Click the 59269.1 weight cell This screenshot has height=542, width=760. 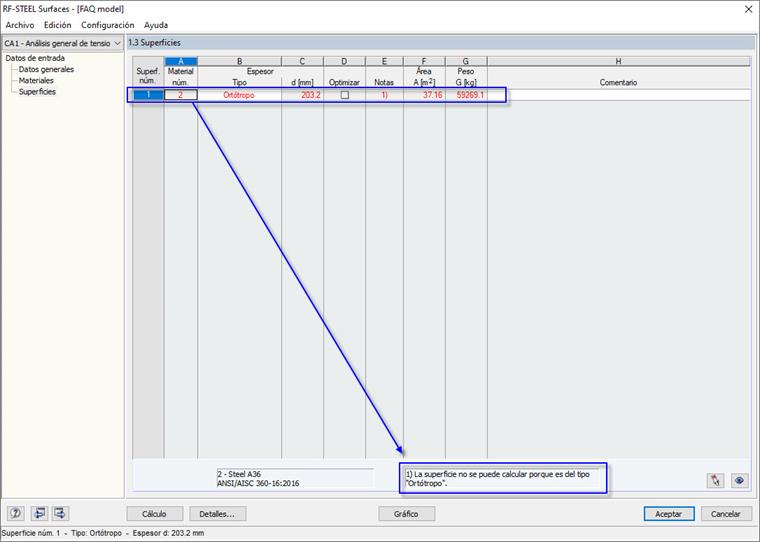(x=466, y=95)
